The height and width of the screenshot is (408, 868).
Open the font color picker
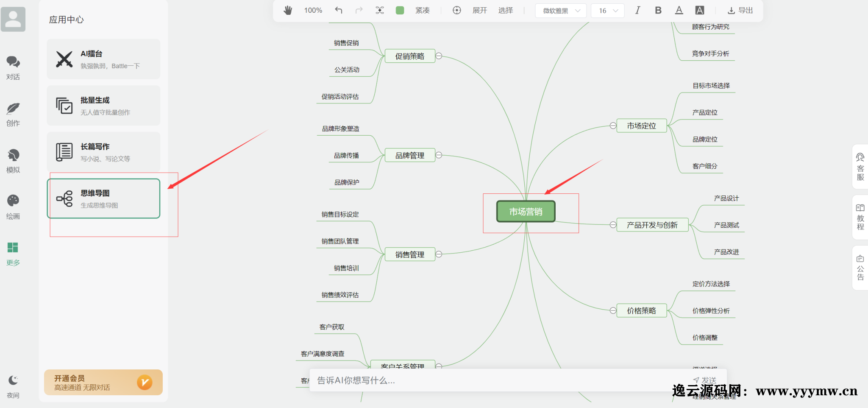click(679, 10)
